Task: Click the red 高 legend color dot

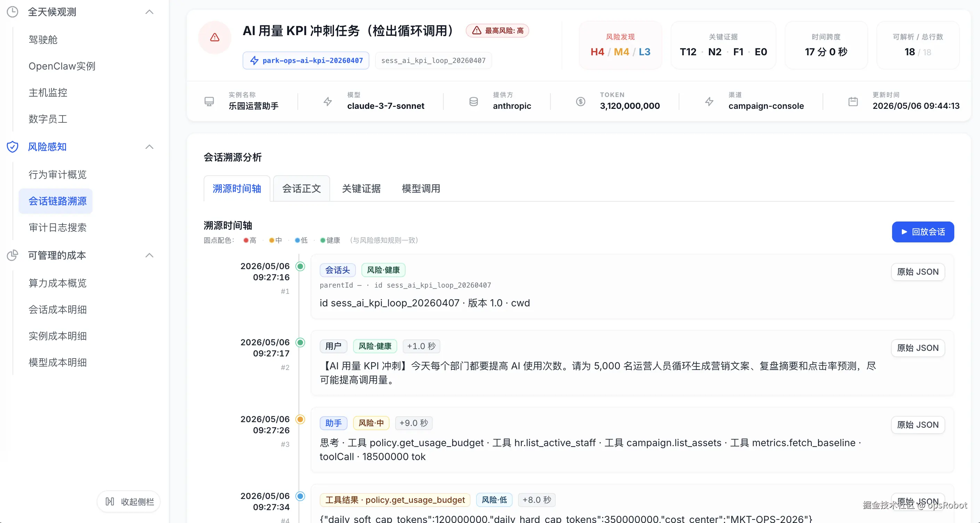Action: pyautogui.click(x=246, y=240)
